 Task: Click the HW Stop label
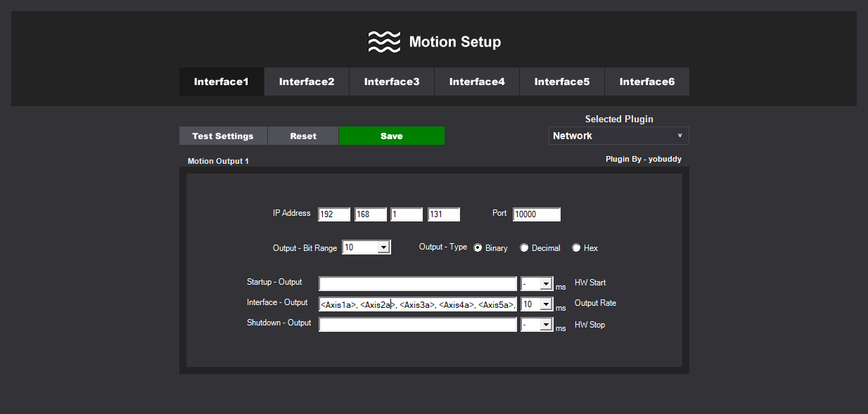click(x=589, y=325)
